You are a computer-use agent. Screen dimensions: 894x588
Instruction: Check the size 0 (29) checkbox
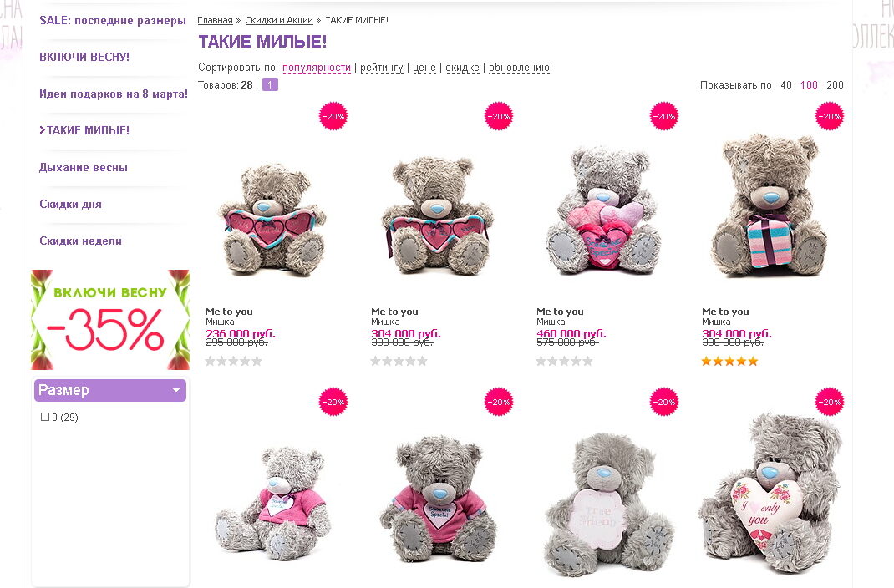(45, 417)
